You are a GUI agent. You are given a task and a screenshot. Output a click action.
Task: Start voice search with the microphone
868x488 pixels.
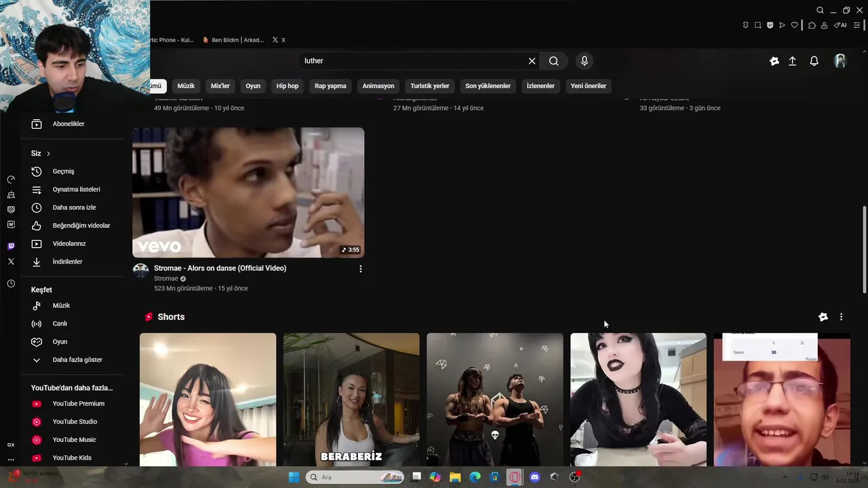(585, 61)
